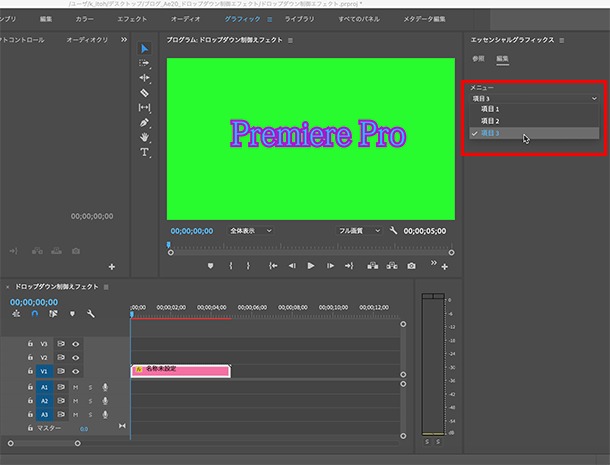
Task: Open Program monitor panel menu
Action: (290, 40)
